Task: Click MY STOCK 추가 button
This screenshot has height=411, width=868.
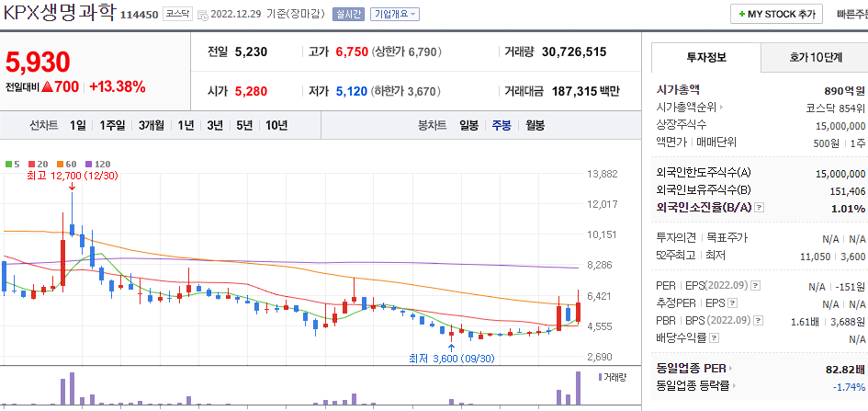Action: point(777,15)
